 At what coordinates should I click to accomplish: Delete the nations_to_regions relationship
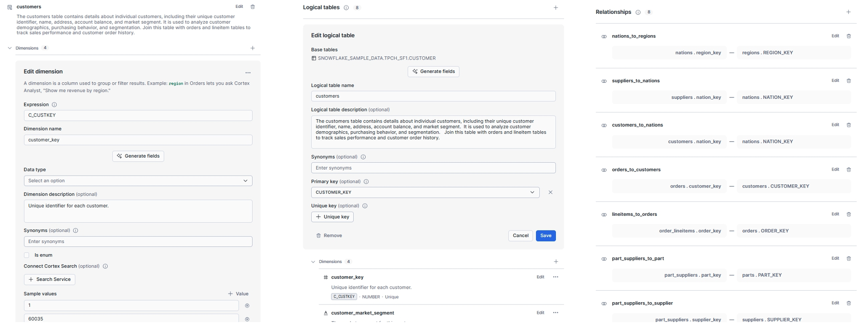tap(849, 36)
